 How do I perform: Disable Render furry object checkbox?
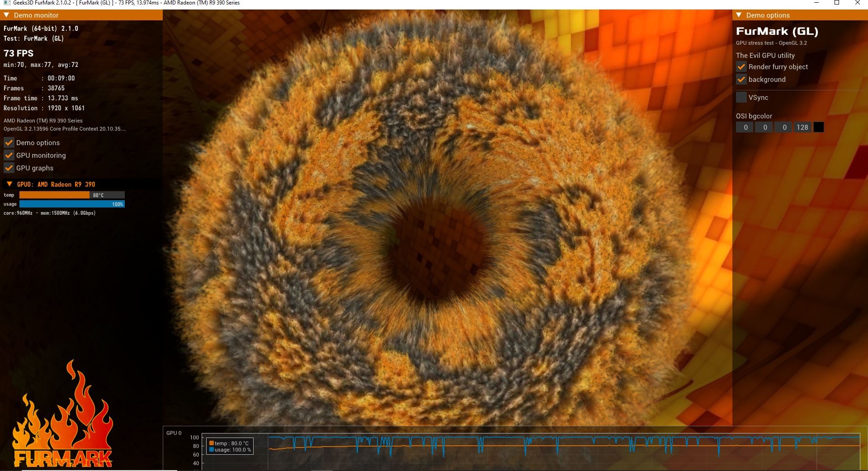[741, 67]
